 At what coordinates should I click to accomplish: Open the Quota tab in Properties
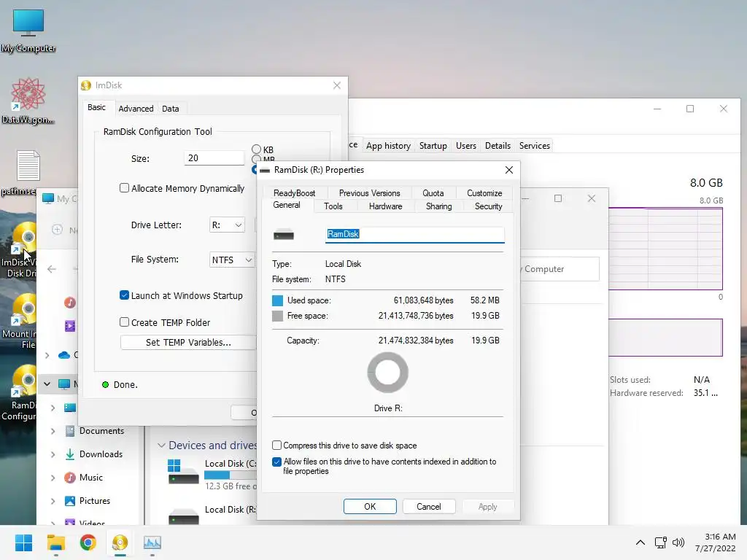[433, 192]
